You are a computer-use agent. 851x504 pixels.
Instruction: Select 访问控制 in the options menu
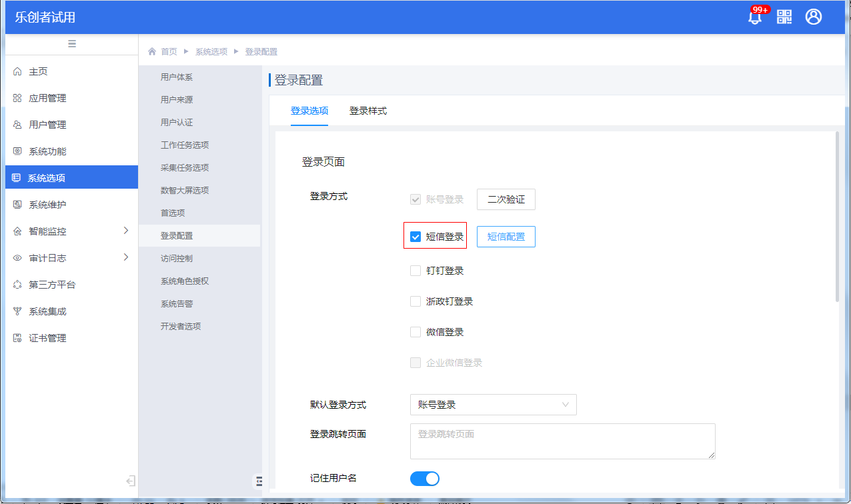tap(177, 258)
